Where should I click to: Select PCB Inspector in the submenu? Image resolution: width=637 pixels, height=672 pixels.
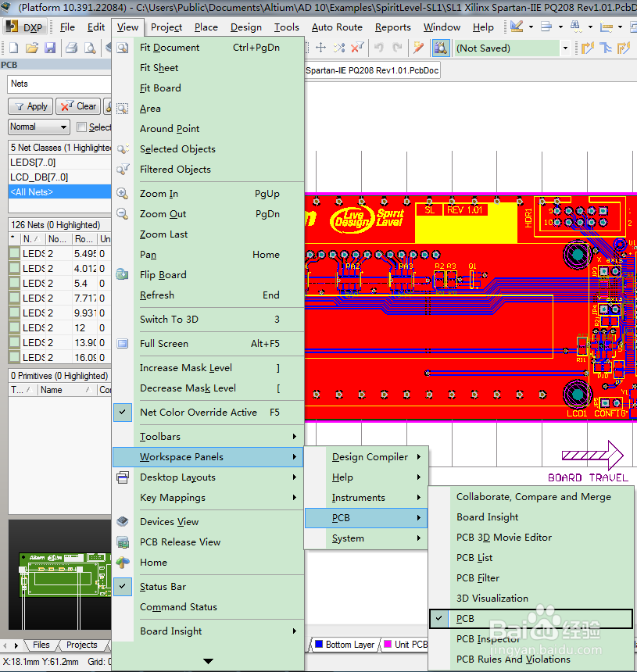[531, 638]
